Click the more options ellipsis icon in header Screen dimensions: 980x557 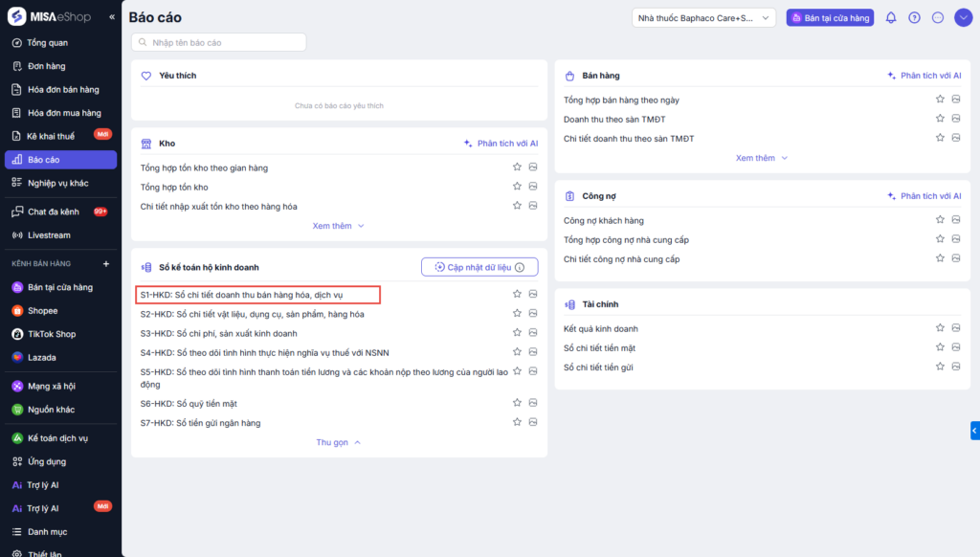click(x=938, y=17)
